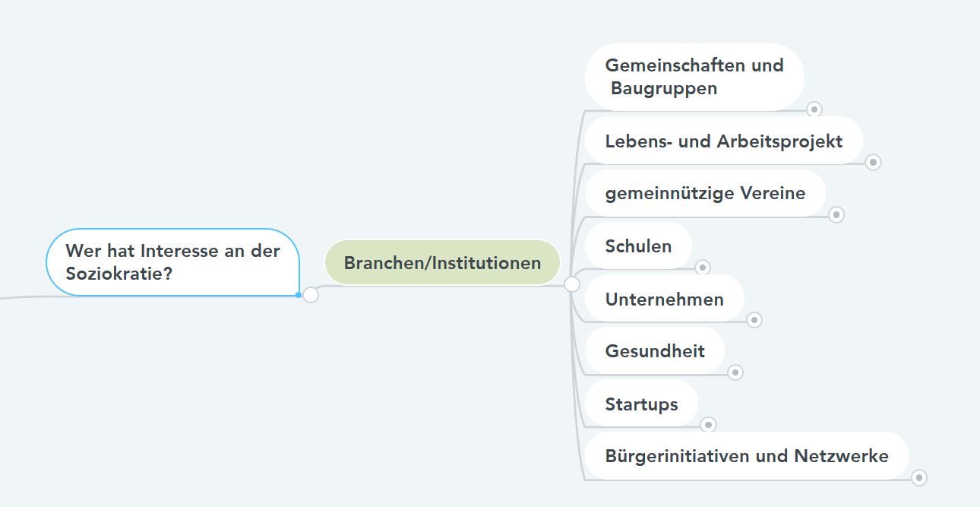The width and height of the screenshot is (980, 507).
Task: Select the Wer hat Interesse an der Soziokratie node
Action: click(x=173, y=262)
